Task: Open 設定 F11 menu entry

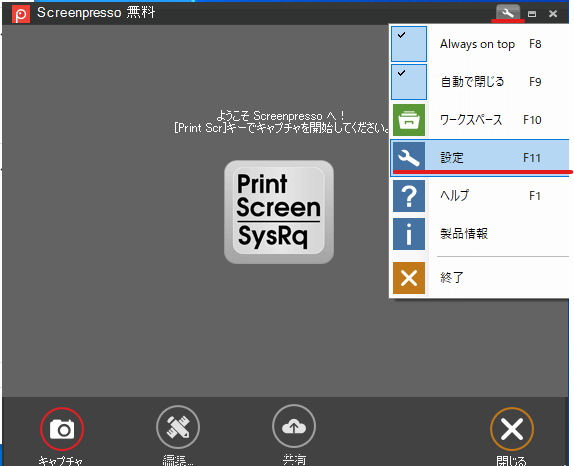Action: coord(480,158)
